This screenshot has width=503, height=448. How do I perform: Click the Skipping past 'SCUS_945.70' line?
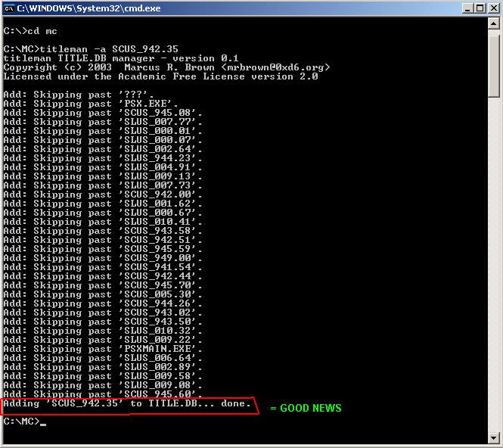coord(103,285)
